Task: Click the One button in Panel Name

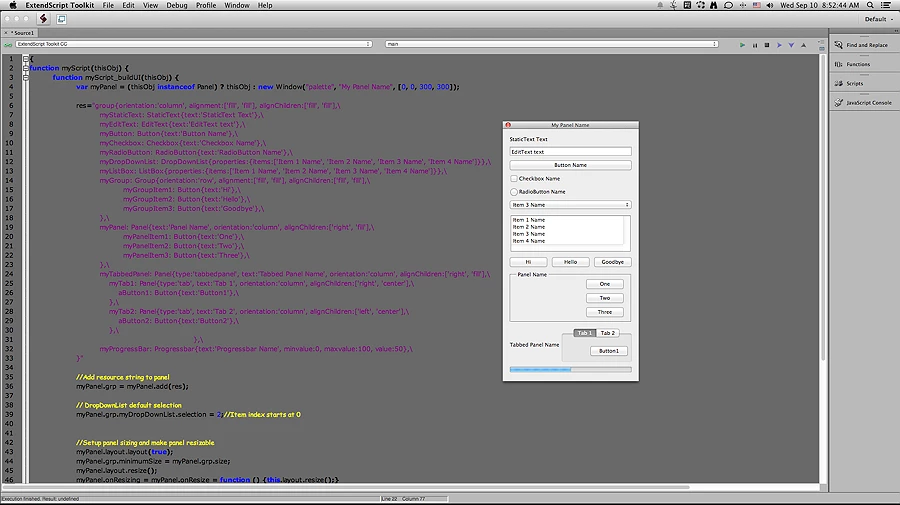Action: tap(604, 284)
